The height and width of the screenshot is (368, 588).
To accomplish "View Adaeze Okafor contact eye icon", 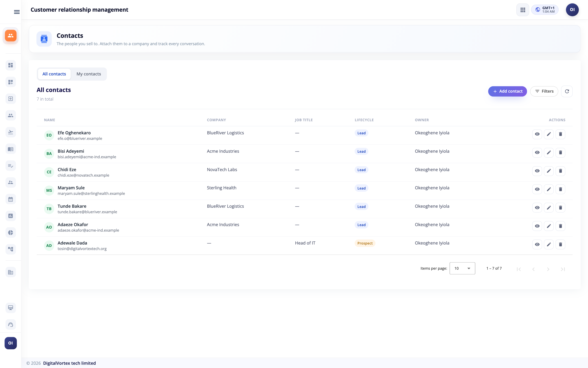I will pyautogui.click(x=537, y=226).
